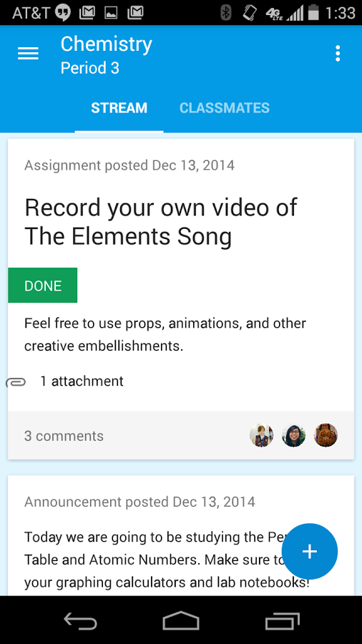The width and height of the screenshot is (362, 644).
Task: Click the green DONE button
Action: coord(43,285)
